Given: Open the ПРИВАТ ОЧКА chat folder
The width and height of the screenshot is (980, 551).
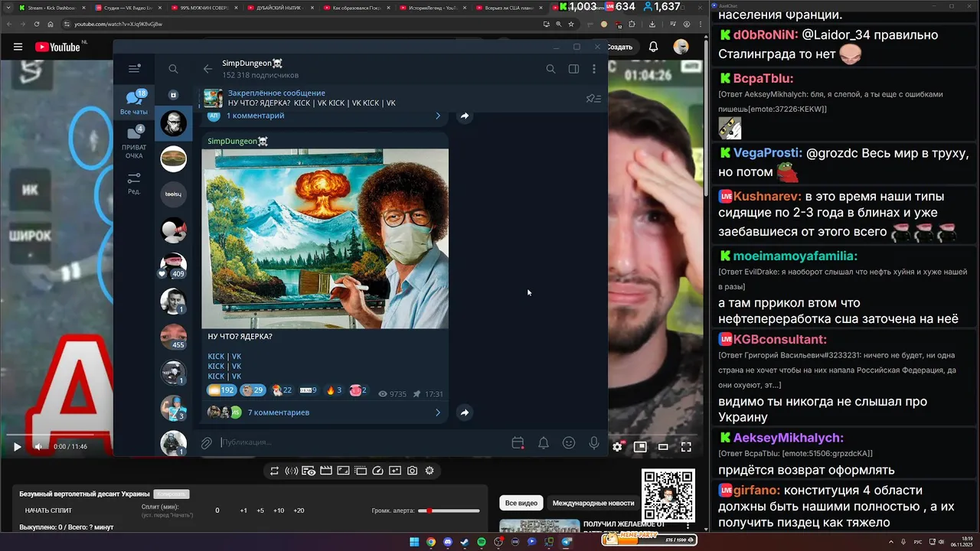Looking at the screenshot, I should click(134, 143).
